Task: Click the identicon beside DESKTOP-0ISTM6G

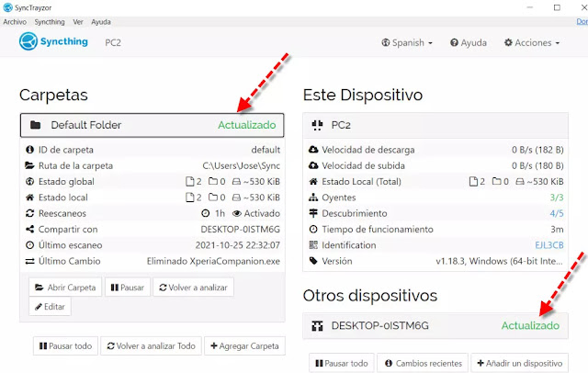Action: 317,326
